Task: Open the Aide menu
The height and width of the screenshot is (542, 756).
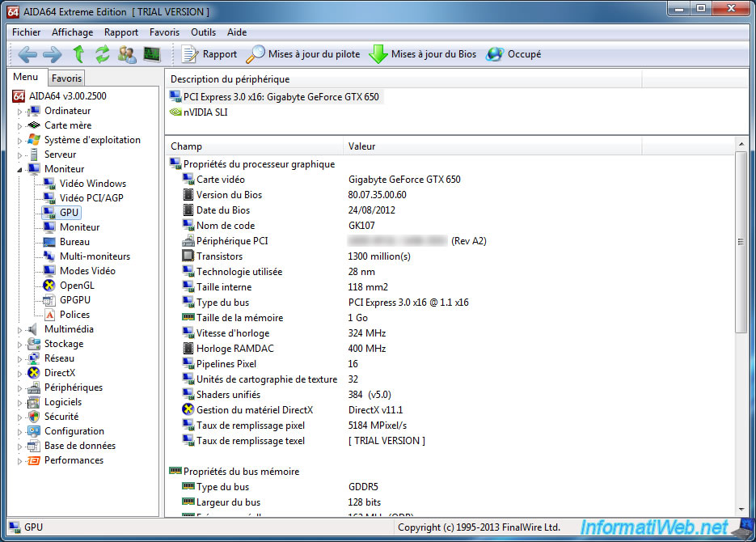Action: [x=237, y=32]
